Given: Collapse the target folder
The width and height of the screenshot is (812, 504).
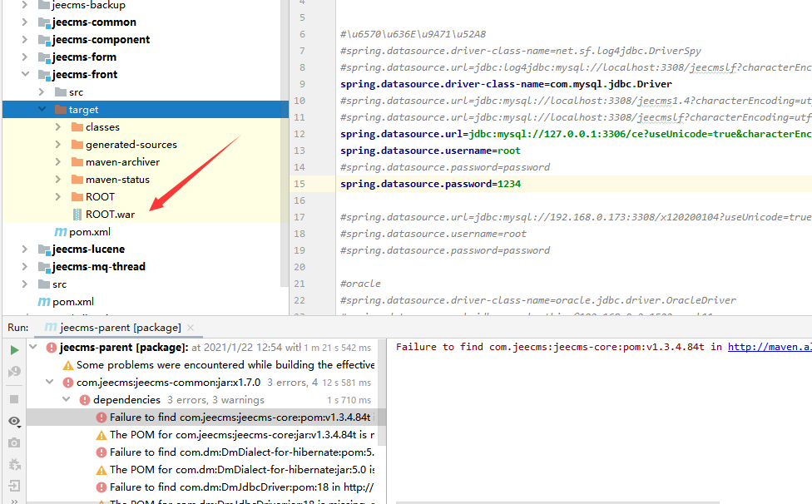Looking at the screenshot, I should pos(42,110).
